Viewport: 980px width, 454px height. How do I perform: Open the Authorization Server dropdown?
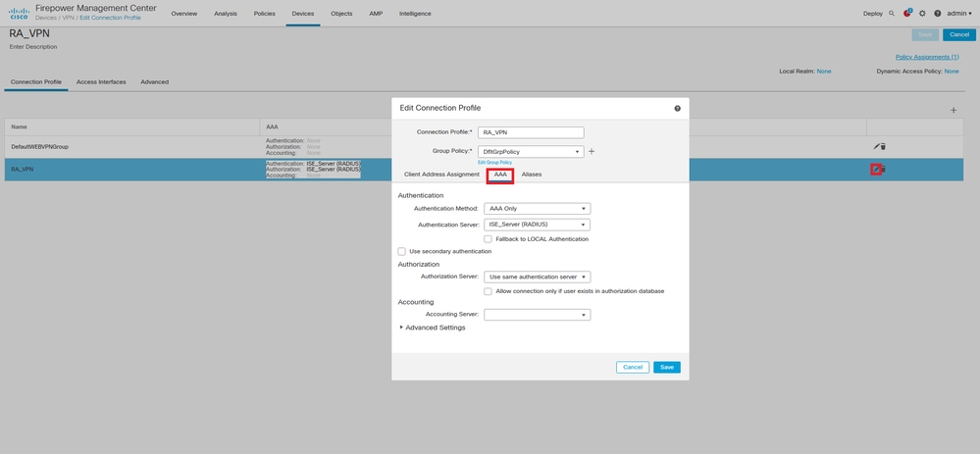pos(538,277)
